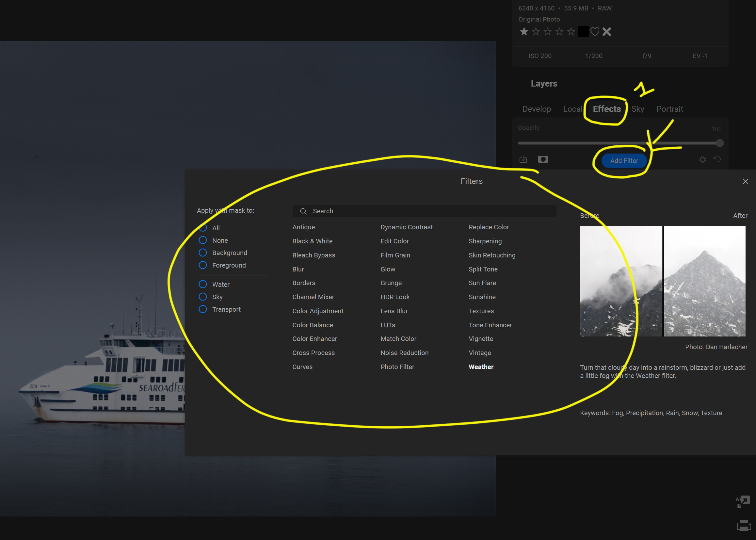Click the mask rectangle icon below Opacity
The image size is (756, 540).
tap(543, 159)
